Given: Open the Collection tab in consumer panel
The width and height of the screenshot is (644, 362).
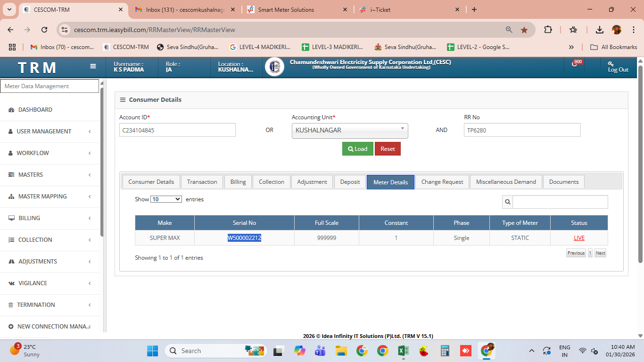Looking at the screenshot, I should point(272,182).
